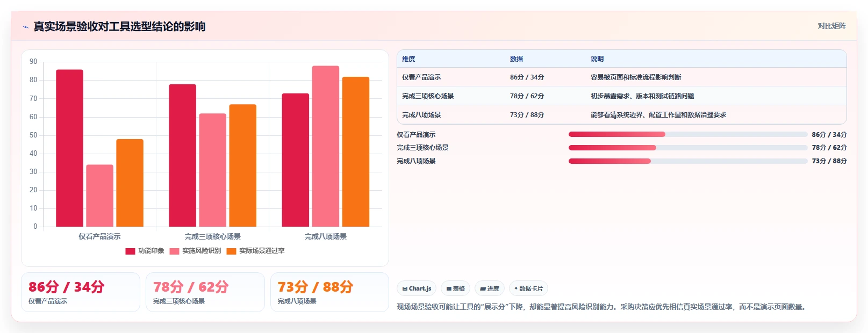Select table cell 仅看产品演示
This screenshot has height=333, width=868.
coord(421,77)
